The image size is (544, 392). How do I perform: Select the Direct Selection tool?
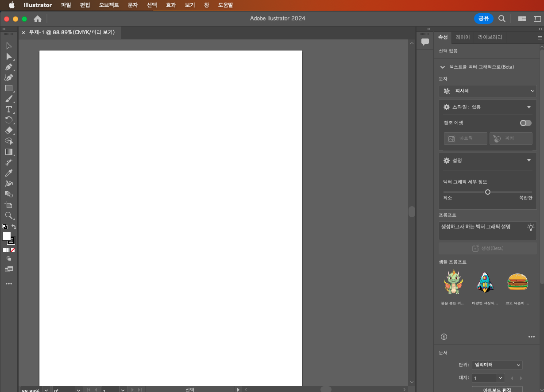pyautogui.click(x=9, y=57)
